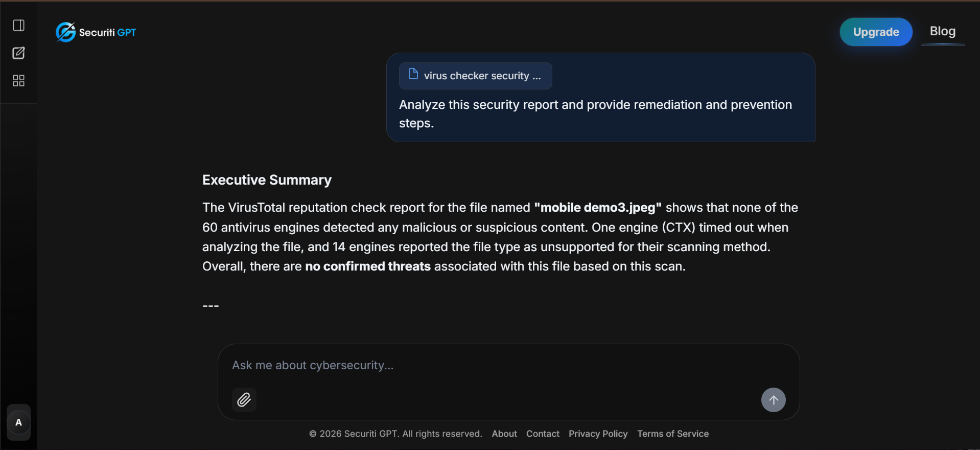
Task: Toggle the sidebar panel icon
Action: tap(18, 26)
